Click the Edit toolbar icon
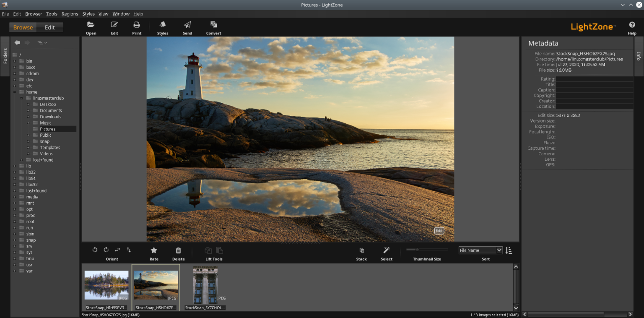 tap(114, 25)
